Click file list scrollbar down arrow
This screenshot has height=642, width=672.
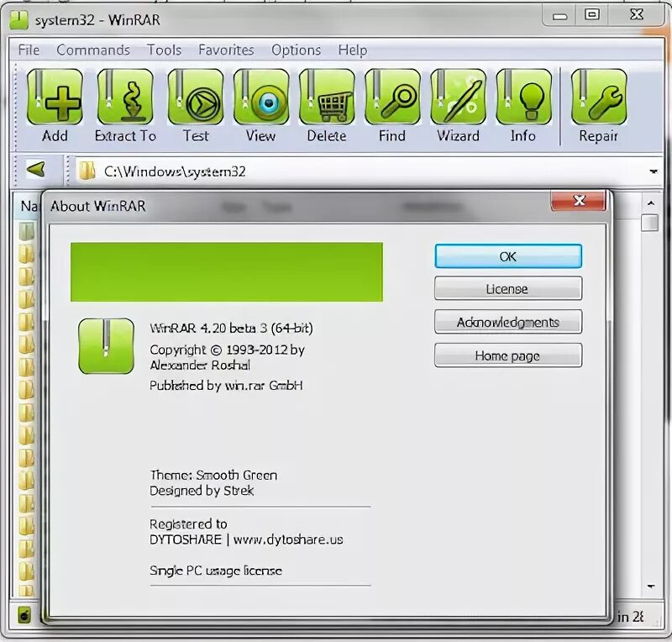click(x=650, y=587)
